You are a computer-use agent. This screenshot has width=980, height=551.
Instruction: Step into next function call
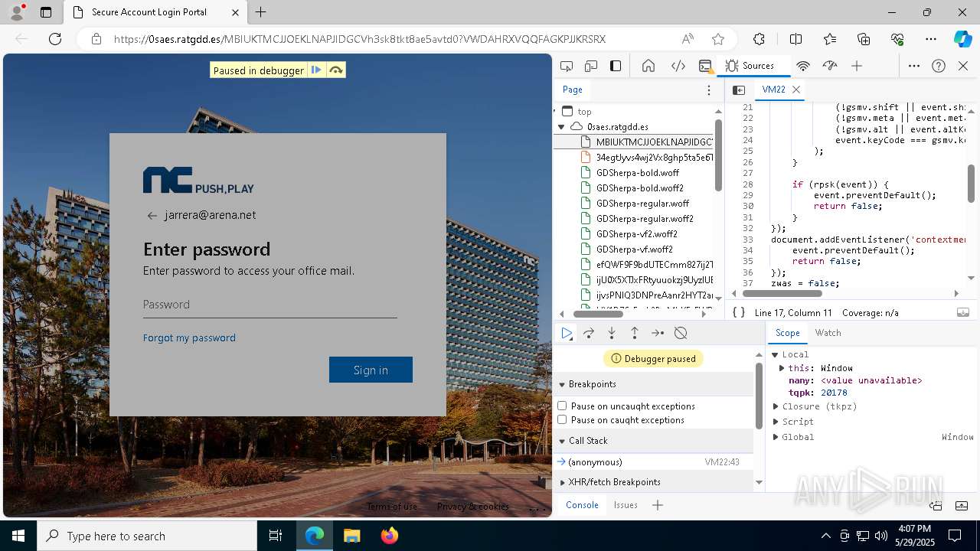click(x=612, y=333)
